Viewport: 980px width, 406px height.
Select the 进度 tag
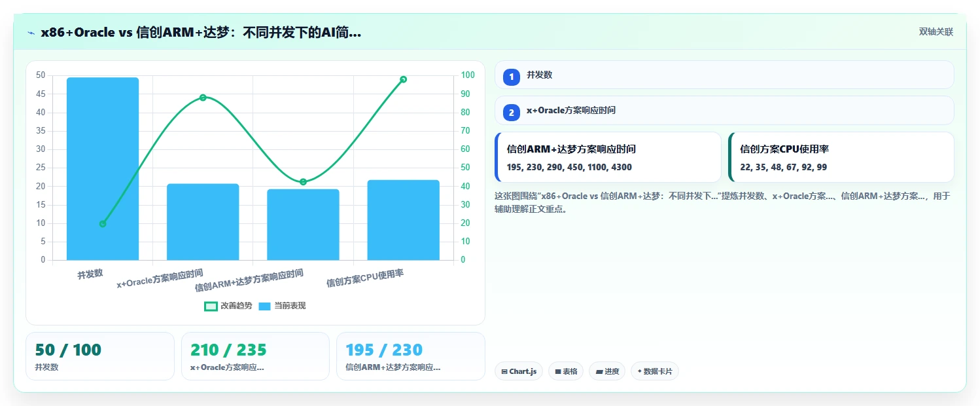[x=607, y=371]
